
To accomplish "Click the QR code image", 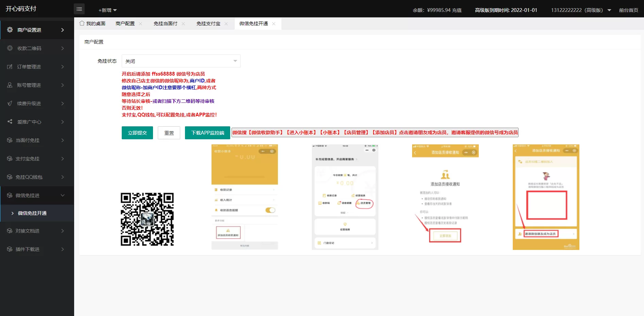I will click(x=147, y=219).
